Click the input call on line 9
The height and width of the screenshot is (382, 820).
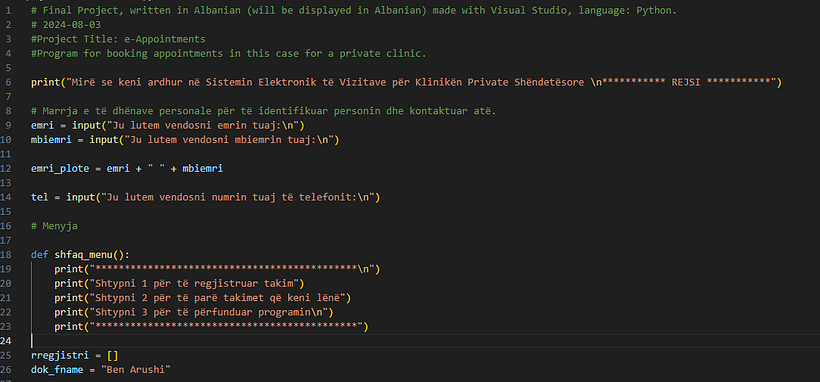(x=86, y=126)
